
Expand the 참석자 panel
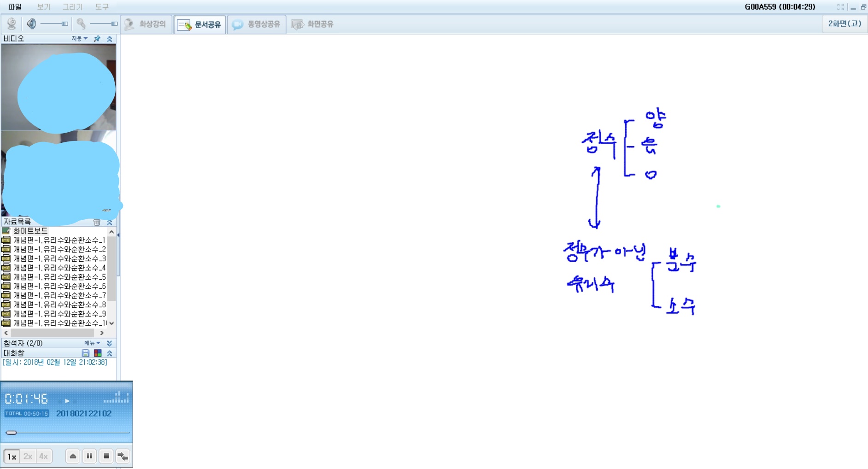pyautogui.click(x=110, y=343)
